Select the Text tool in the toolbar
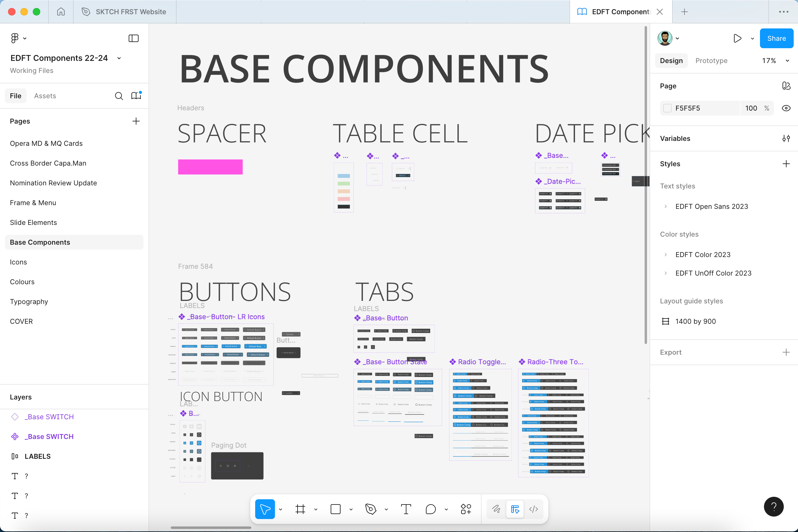Image resolution: width=798 pixels, height=532 pixels. pyautogui.click(x=406, y=509)
